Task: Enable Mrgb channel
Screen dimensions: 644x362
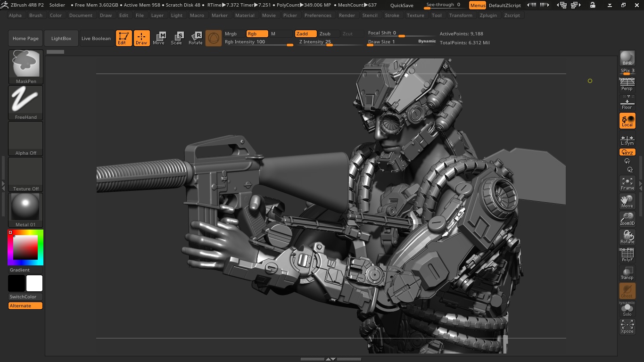Action: [x=234, y=34]
